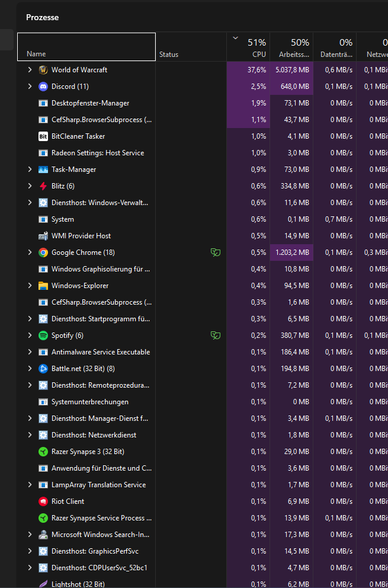Image resolution: width=388 pixels, height=588 pixels.
Task: Click the WMI Provider Host icon
Action: [x=43, y=236]
